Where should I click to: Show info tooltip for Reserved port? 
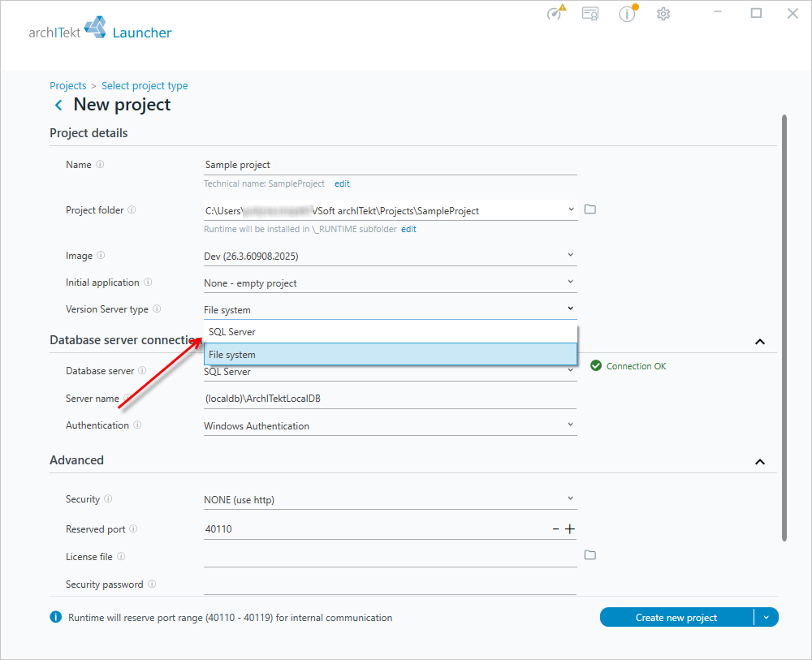133,529
